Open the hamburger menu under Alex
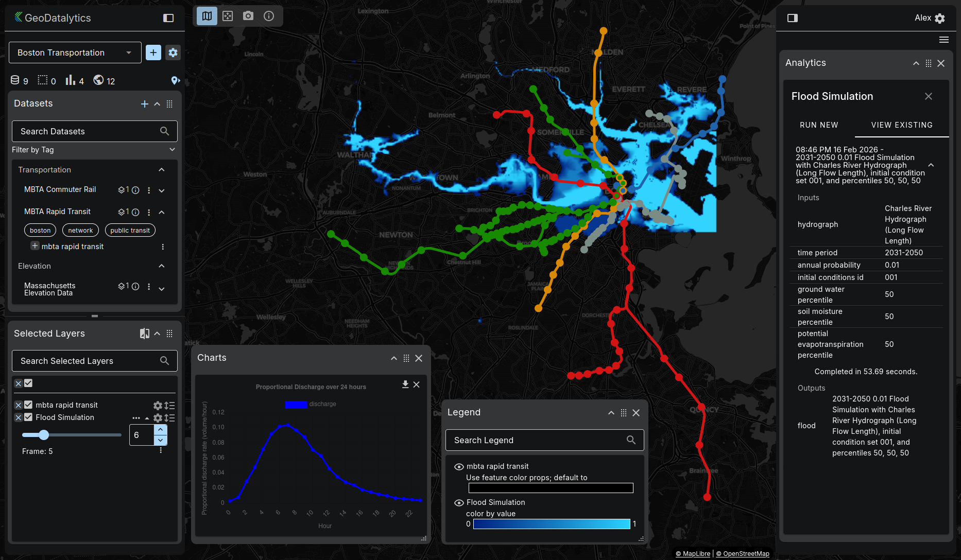 944,40
